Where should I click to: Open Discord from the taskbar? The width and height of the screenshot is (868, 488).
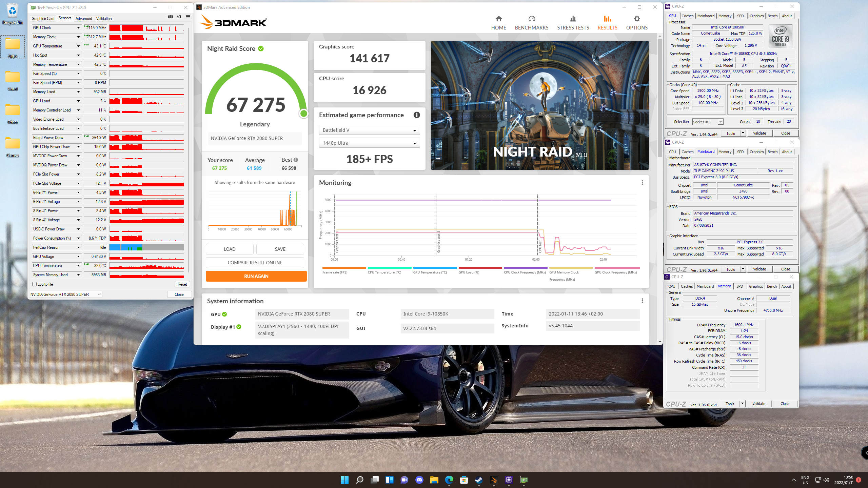[419, 480]
